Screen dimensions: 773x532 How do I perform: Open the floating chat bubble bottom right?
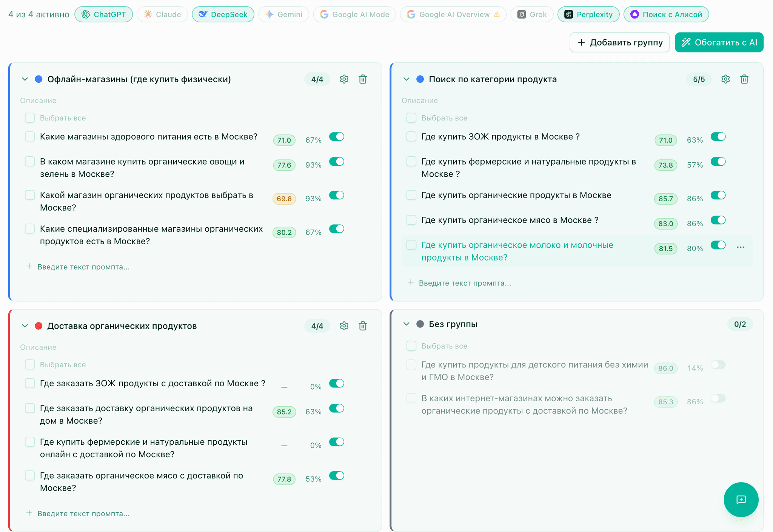[741, 500]
